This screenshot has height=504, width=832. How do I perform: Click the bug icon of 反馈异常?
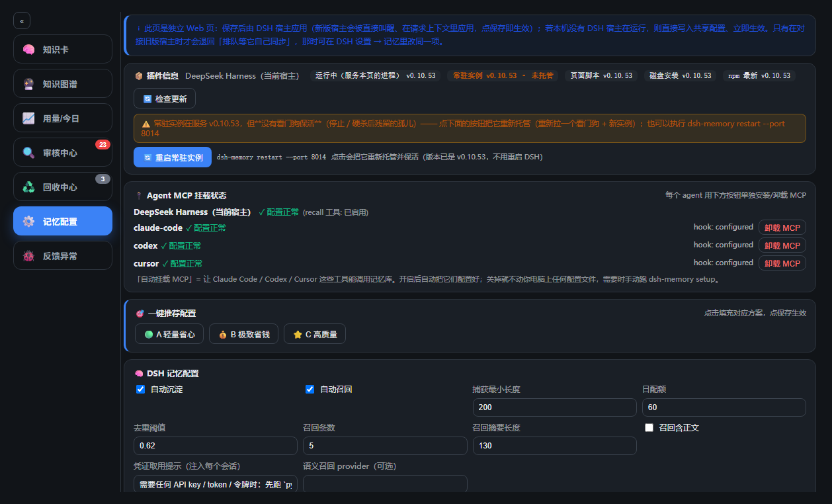click(x=28, y=256)
